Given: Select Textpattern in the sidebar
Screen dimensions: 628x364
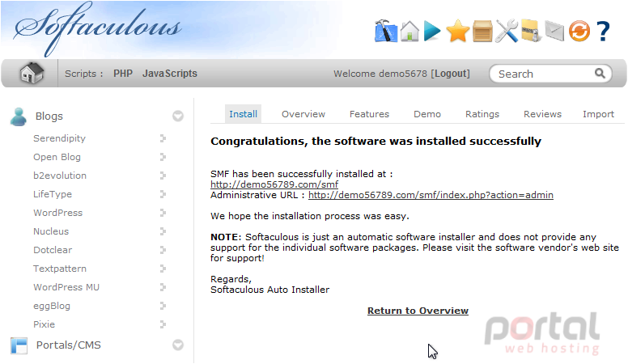Looking at the screenshot, I should click(60, 269).
